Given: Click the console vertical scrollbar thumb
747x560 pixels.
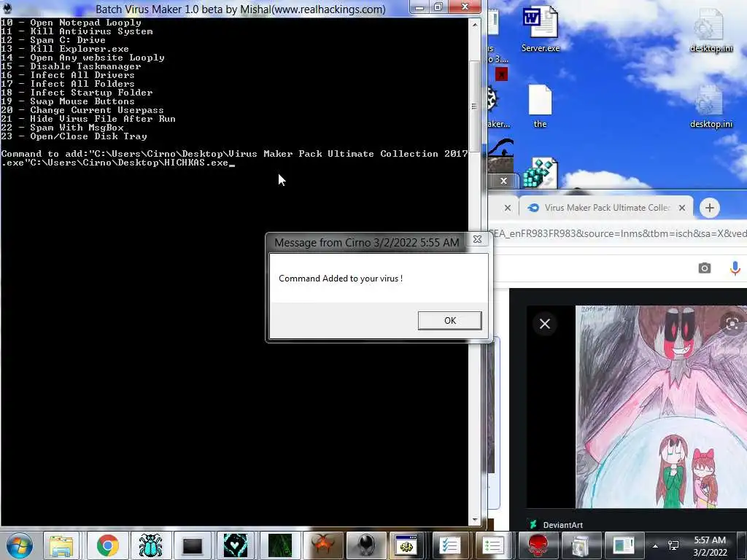Looking at the screenshot, I should tap(474, 106).
